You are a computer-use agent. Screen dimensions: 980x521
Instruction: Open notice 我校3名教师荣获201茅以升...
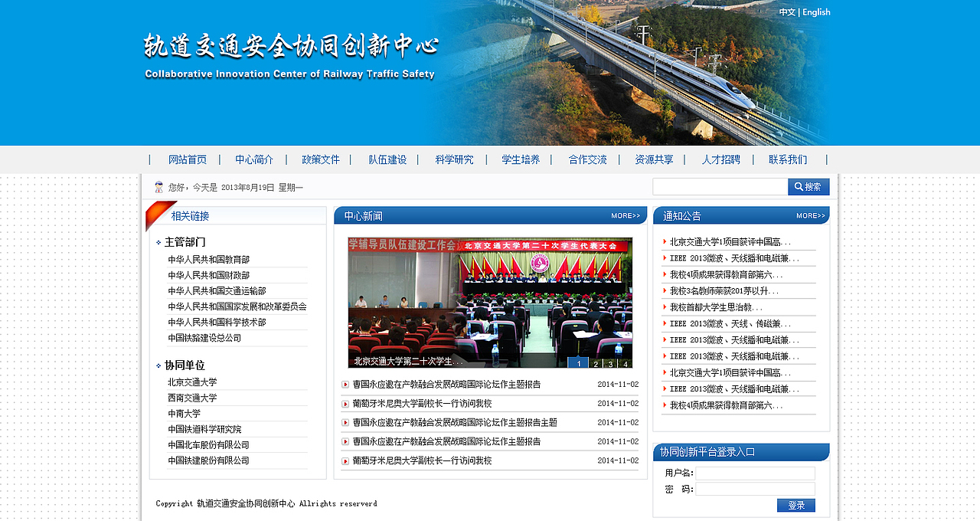click(724, 291)
